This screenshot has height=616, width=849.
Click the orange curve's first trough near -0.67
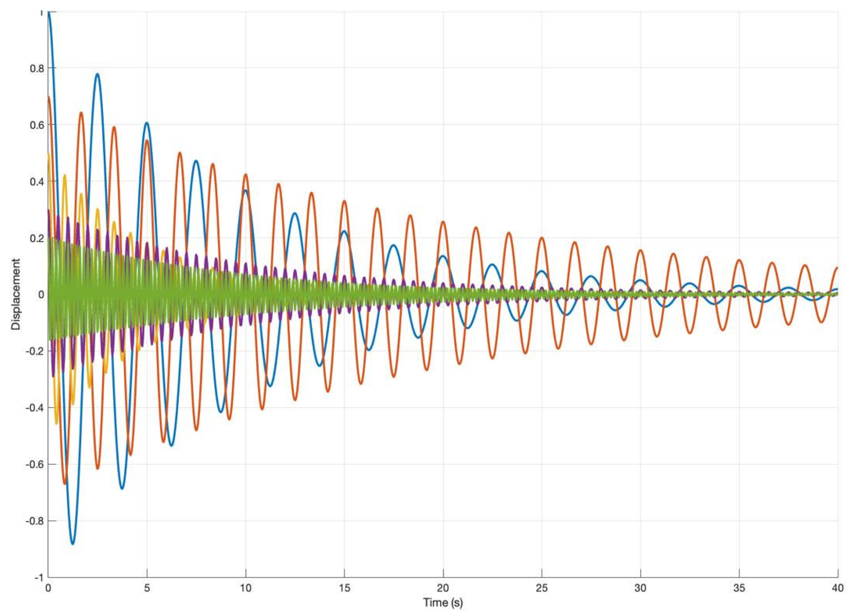point(65,483)
